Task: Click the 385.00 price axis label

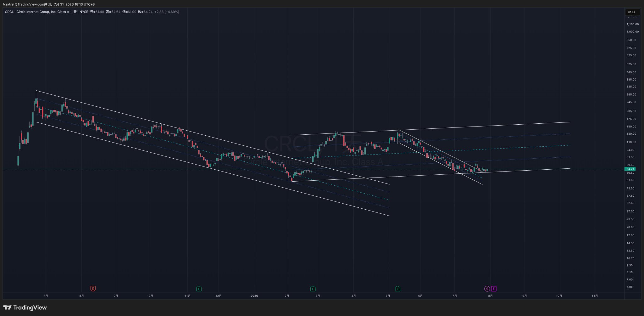Action: tap(631, 80)
